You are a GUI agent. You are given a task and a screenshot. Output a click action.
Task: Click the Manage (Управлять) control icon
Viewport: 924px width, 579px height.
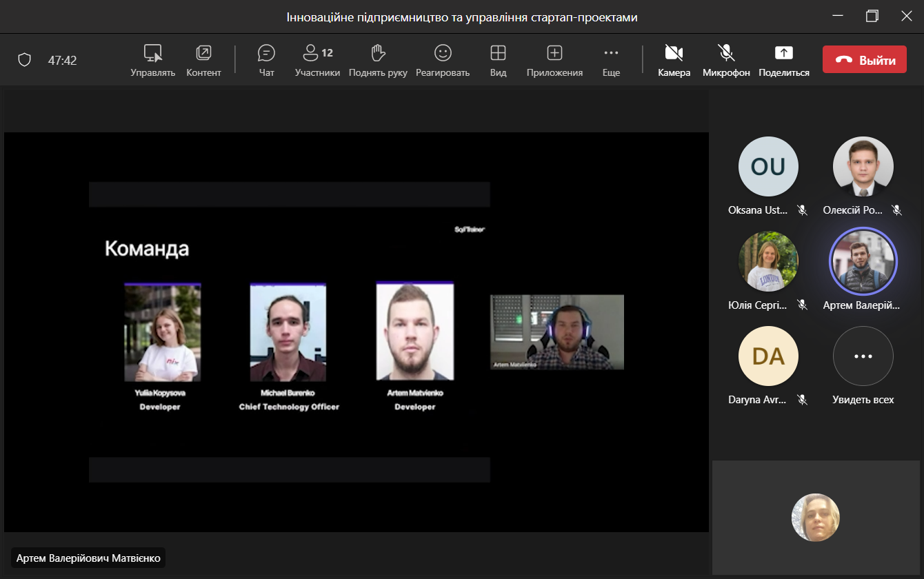[152, 60]
